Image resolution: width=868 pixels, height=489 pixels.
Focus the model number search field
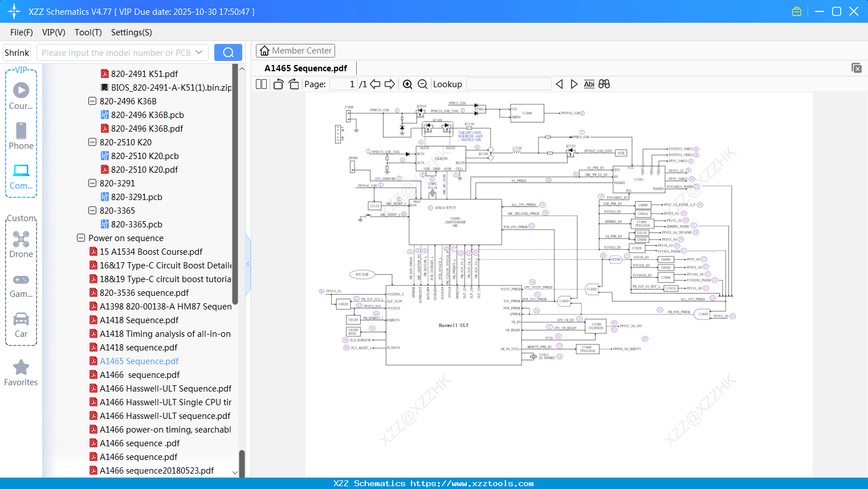(116, 52)
